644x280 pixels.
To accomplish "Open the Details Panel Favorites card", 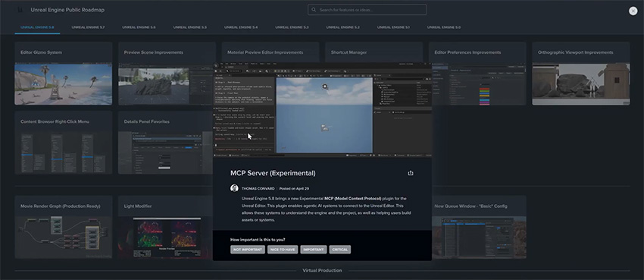I will point(167,142).
